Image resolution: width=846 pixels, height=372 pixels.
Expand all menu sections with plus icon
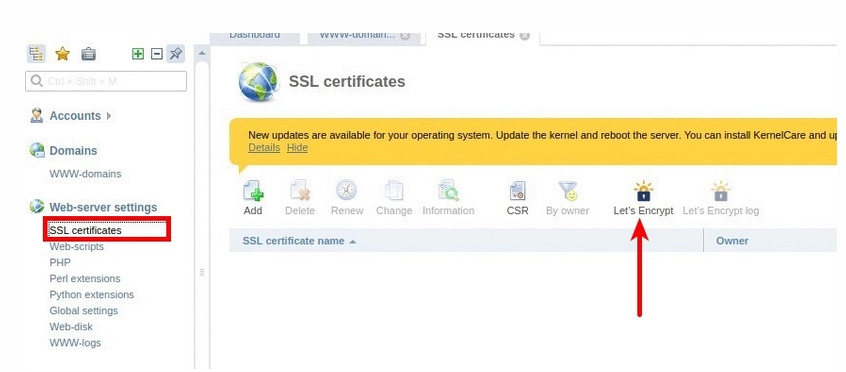click(138, 53)
